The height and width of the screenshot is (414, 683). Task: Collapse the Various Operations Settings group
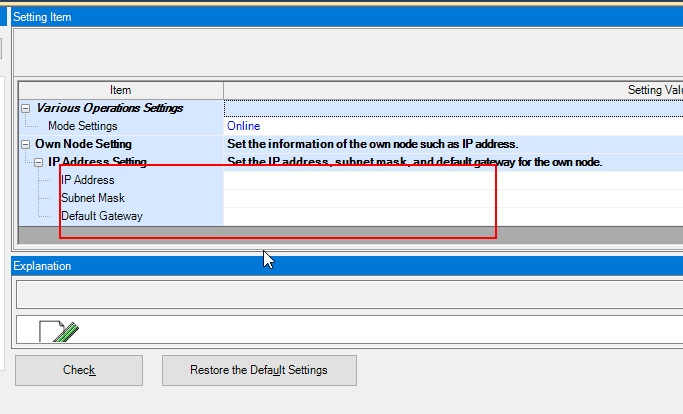point(26,108)
